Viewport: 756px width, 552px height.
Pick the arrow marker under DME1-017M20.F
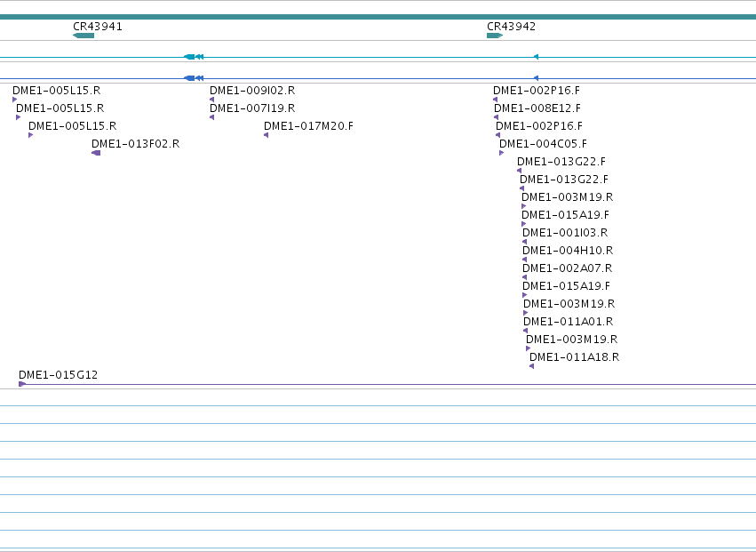pyautogui.click(x=267, y=135)
